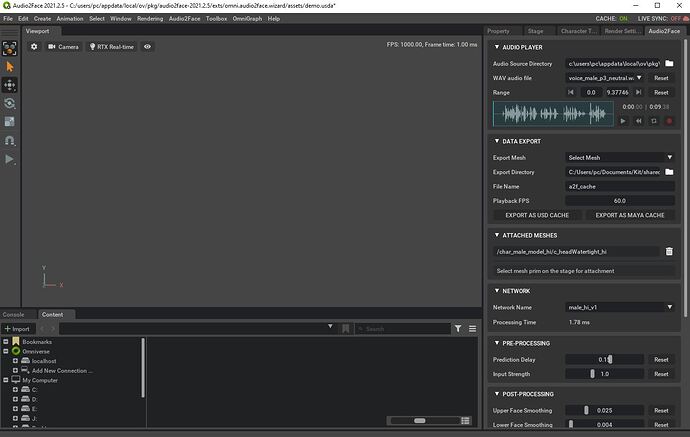Switch to the Console tab
The image size is (690, 437).
[14, 314]
